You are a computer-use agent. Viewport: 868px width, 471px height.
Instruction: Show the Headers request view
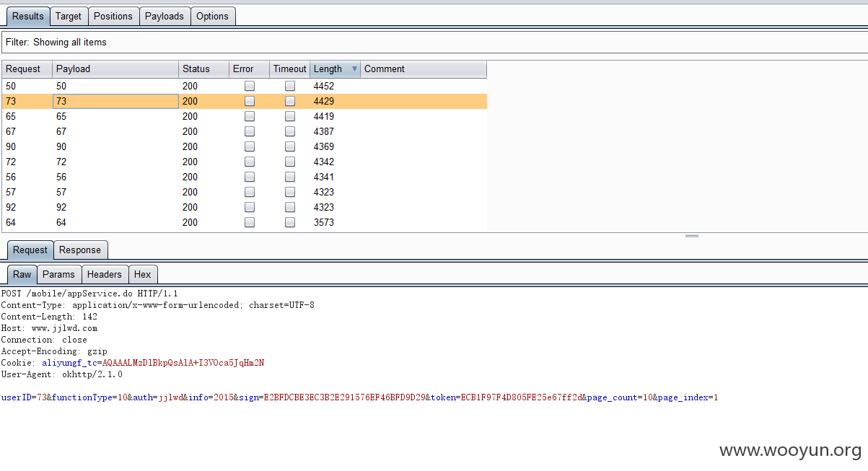pyautogui.click(x=105, y=274)
